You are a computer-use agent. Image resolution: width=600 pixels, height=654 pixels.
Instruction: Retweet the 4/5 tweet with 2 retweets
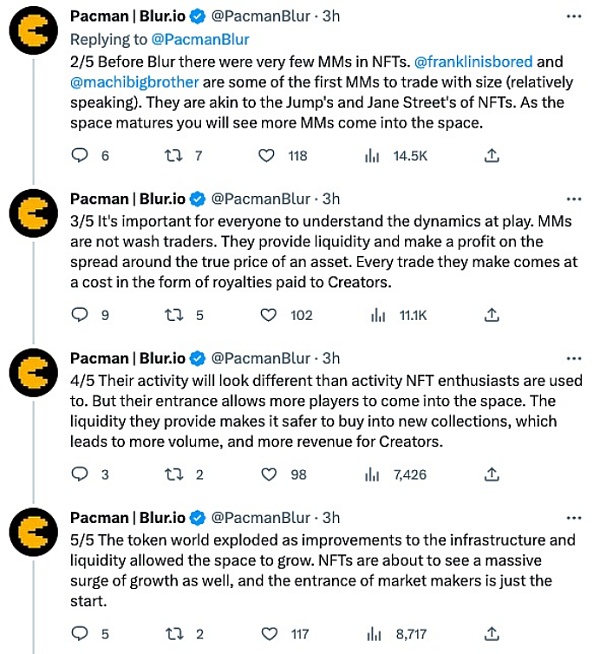pyautogui.click(x=174, y=474)
